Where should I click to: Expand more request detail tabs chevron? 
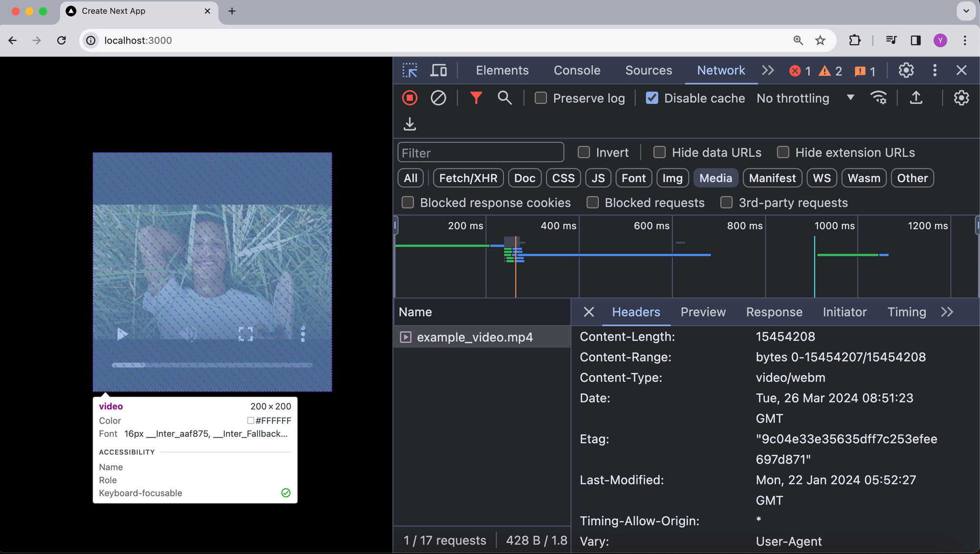(x=947, y=312)
